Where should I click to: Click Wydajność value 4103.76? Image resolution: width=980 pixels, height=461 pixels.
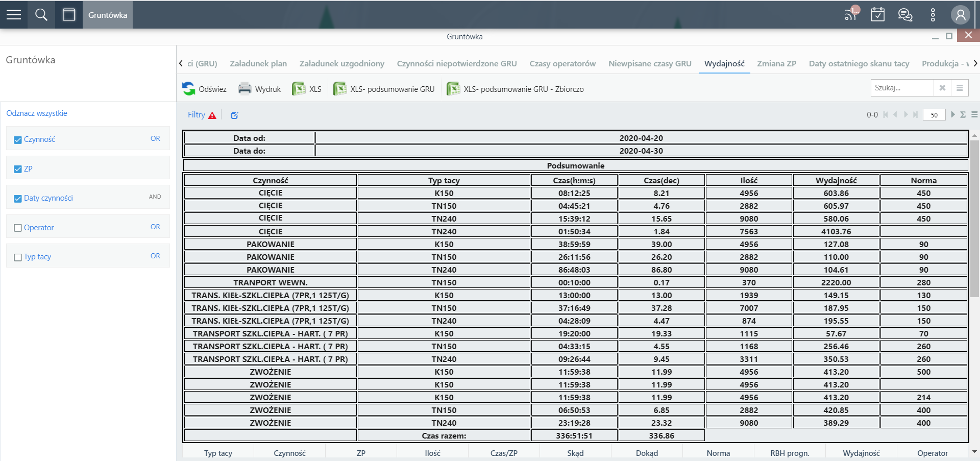[836, 231]
